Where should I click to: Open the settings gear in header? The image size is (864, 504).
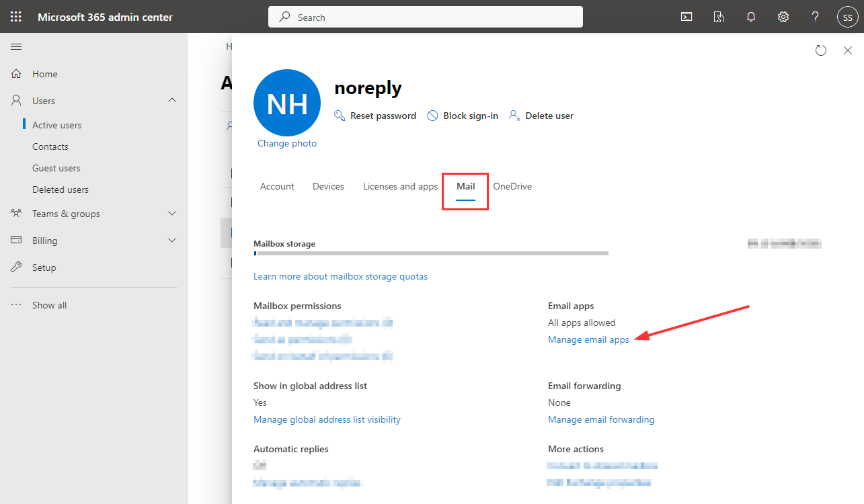point(783,17)
